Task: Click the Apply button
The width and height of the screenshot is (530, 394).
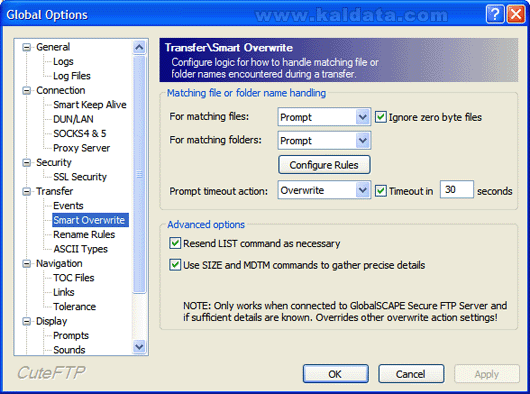Action: point(487,374)
